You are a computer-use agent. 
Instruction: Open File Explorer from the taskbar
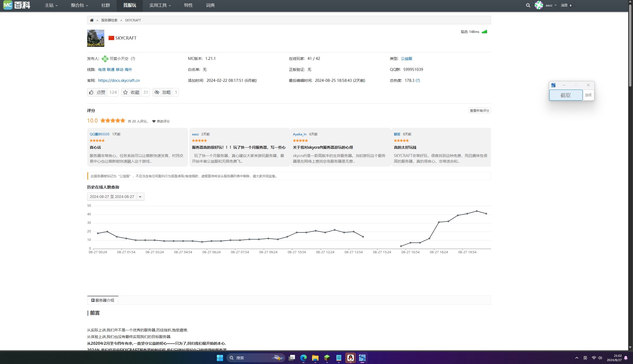pyautogui.click(x=315, y=358)
